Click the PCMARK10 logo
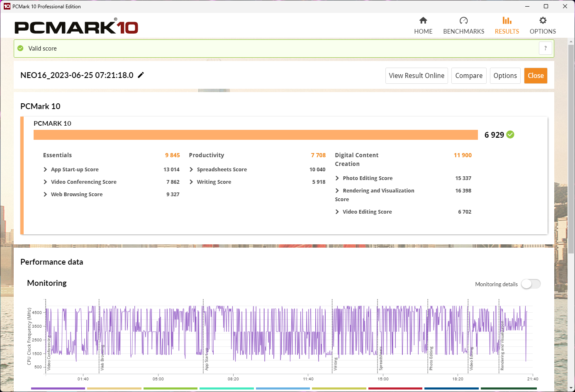The image size is (575, 392). click(76, 27)
